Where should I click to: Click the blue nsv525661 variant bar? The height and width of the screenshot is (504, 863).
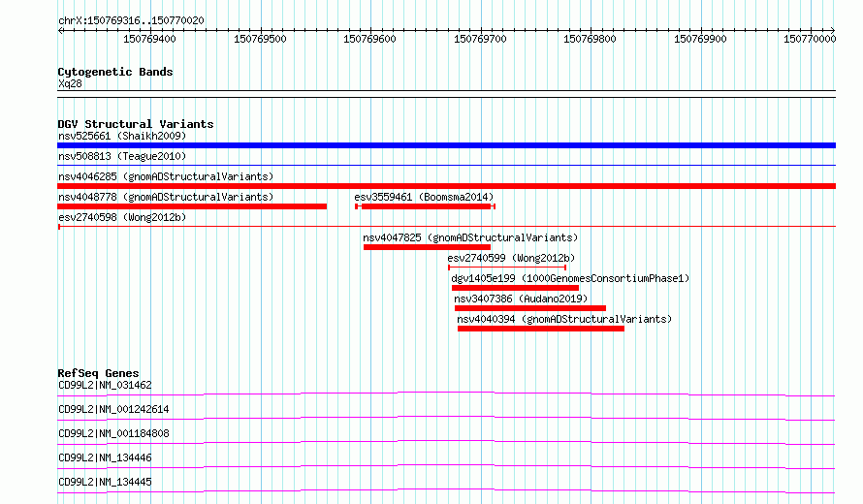446,145
